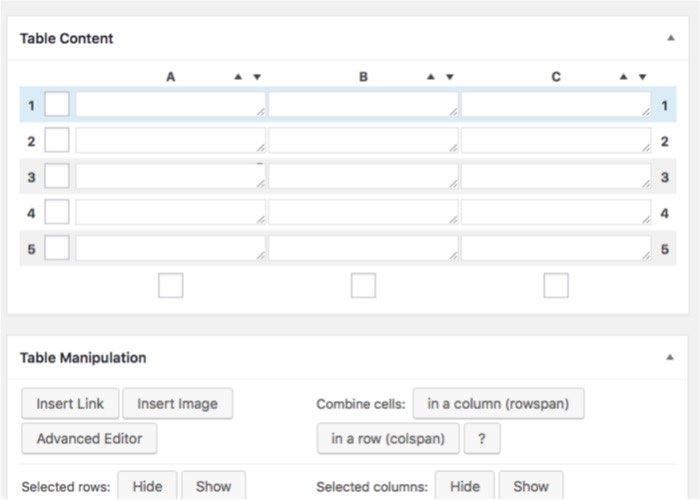Sort column C descending with down arrow
Viewport: 700px width, 500px height.
pos(642,77)
